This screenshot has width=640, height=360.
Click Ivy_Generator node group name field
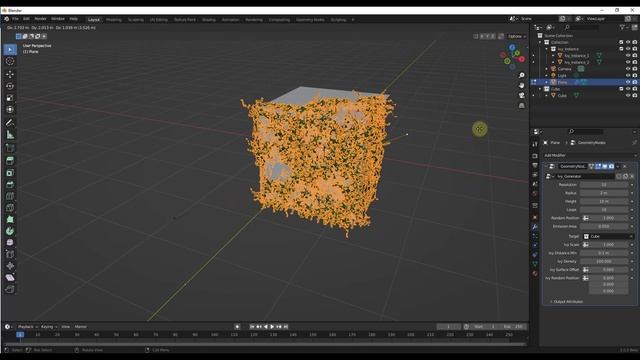coord(584,176)
